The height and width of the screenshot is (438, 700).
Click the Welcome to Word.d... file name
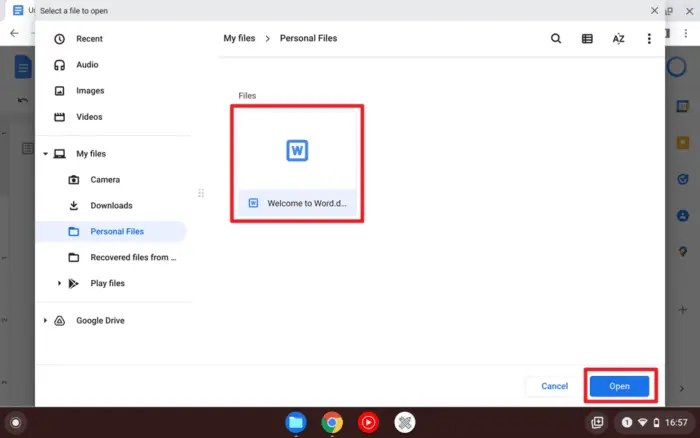(307, 203)
